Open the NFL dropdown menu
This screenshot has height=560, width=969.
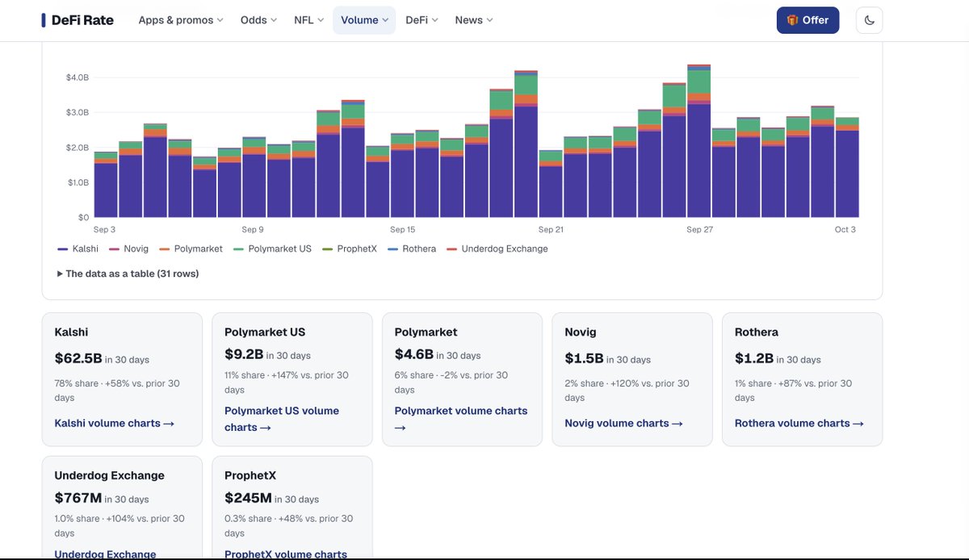pyautogui.click(x=309, y=20)
